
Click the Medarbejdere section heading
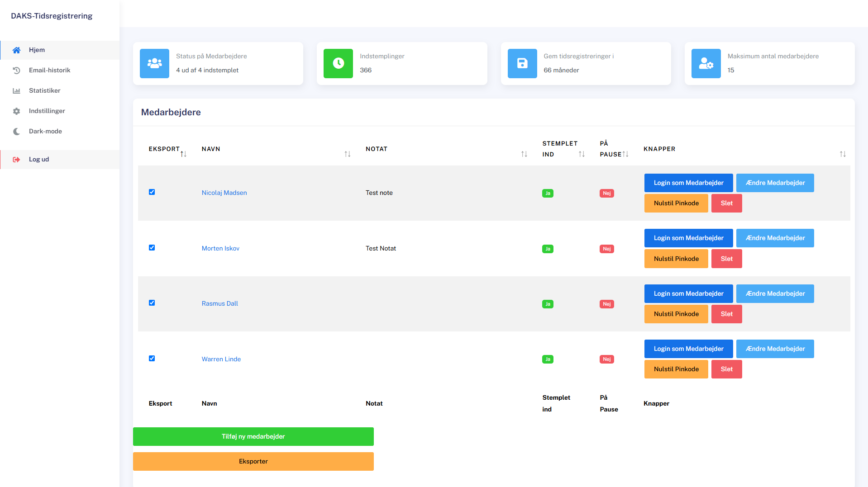171,113
